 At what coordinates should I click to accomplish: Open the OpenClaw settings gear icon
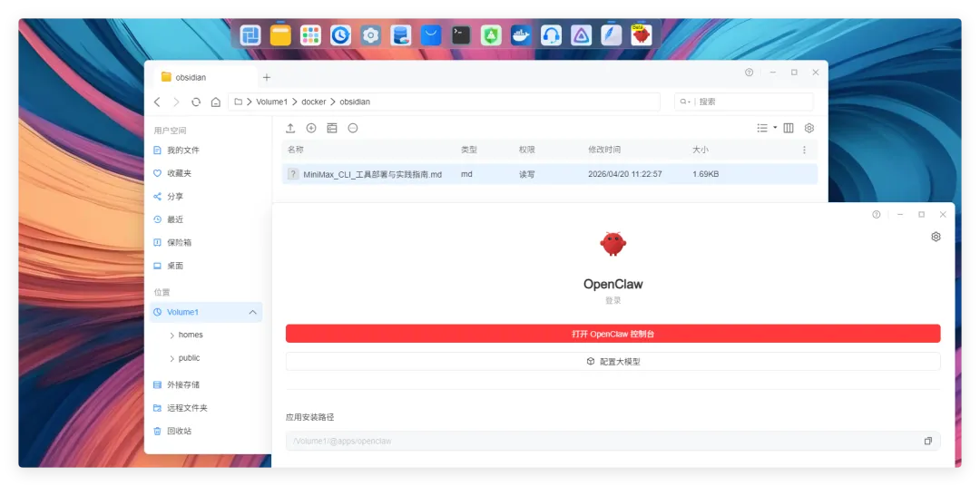(x=936, y=237)
